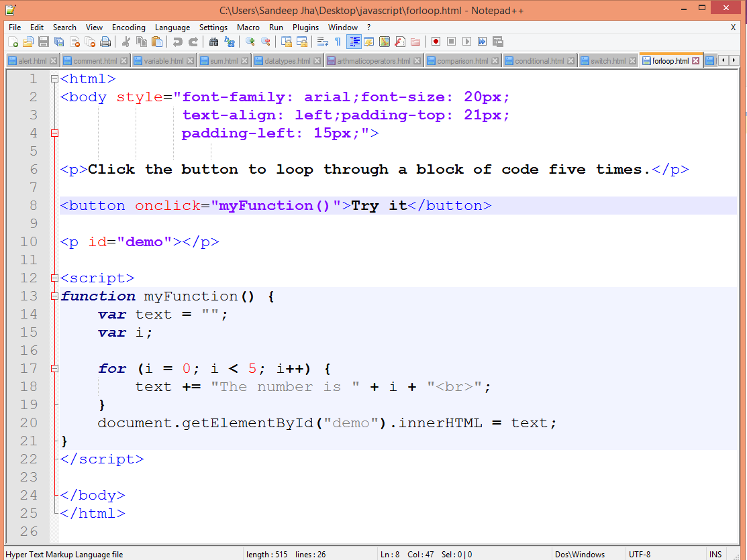
Task: Undo the last edit
Action: click(177, 42)
